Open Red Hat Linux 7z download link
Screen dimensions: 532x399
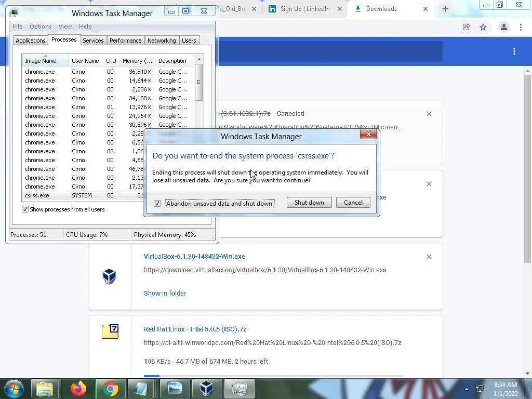pos(195,329)
